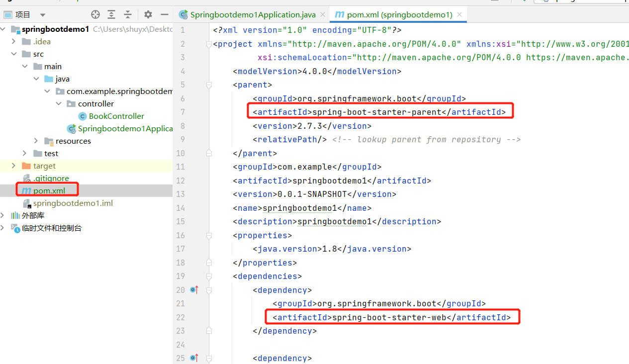Close the pom.xml editor tab
This screenshot has height=364, width=629.
point(460,14)
